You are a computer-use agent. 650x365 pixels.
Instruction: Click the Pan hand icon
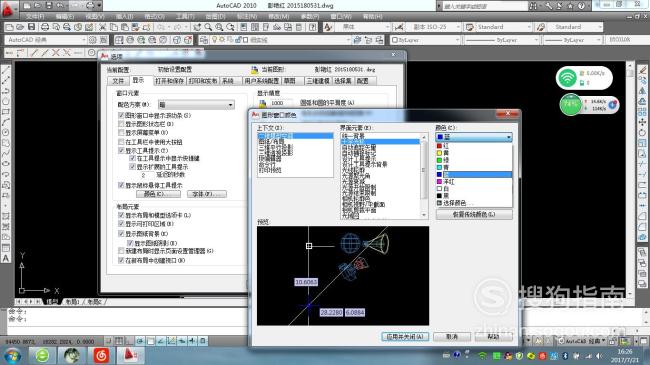coord(197,27)
